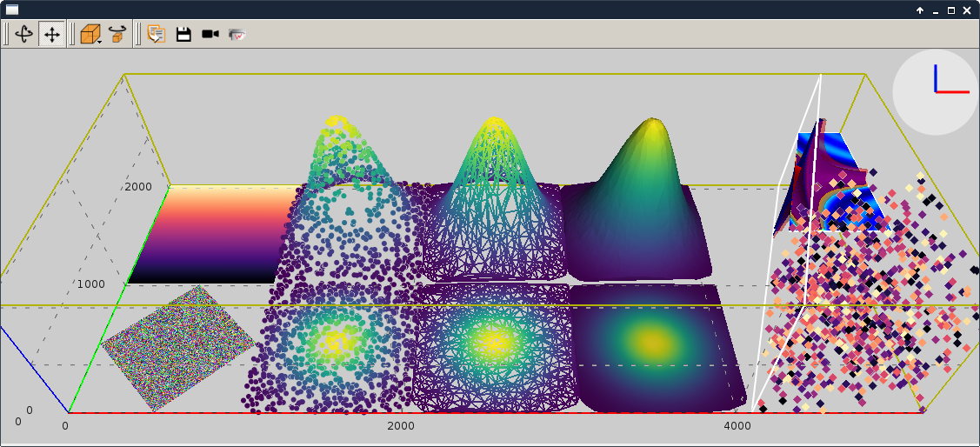This screenshot has width=980, height=447.
Task: Click the toolbar handle before the cube icon
Action: pyautogui.click(x=72, y=34)
